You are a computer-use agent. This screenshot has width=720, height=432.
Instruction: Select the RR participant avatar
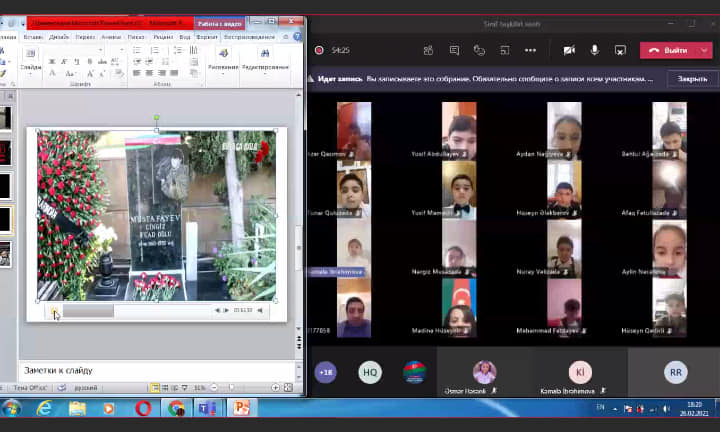tap(675, 372)
